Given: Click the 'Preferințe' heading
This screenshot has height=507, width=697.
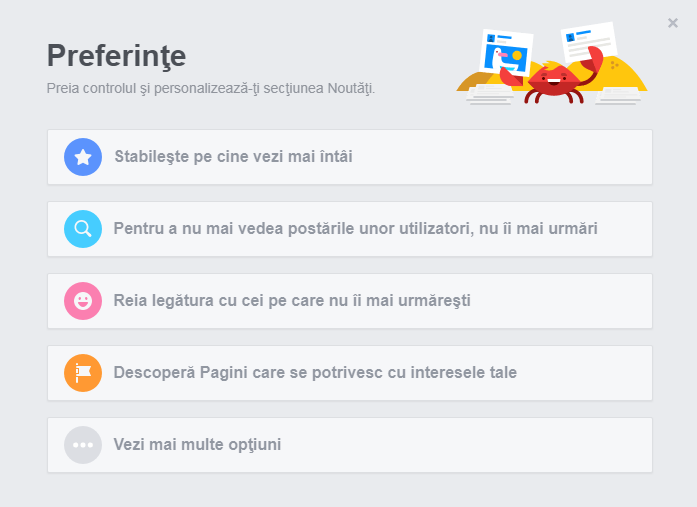Looking at the screenshot, I should pyautogui.click(x=116, y=56).
